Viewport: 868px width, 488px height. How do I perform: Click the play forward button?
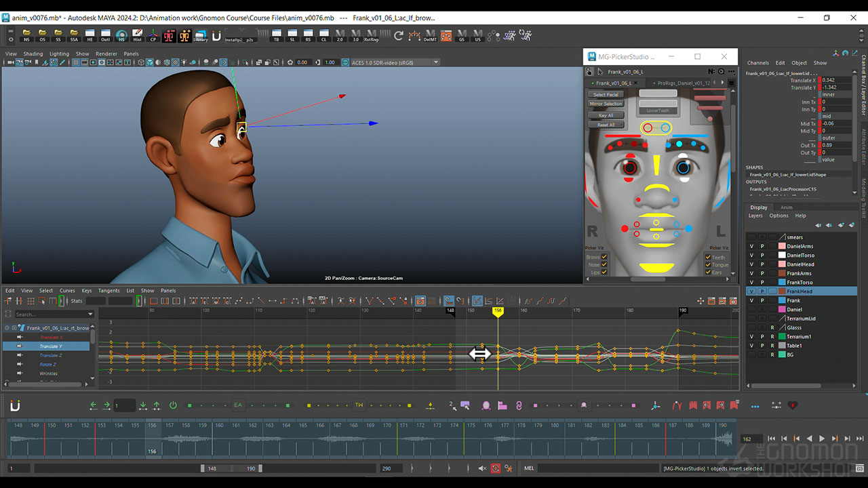[x=822, y=439]
